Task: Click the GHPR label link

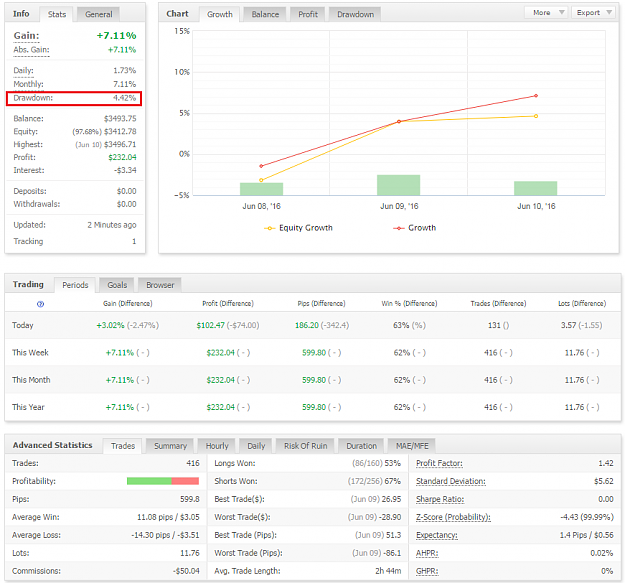Action: tap(427, 571)
